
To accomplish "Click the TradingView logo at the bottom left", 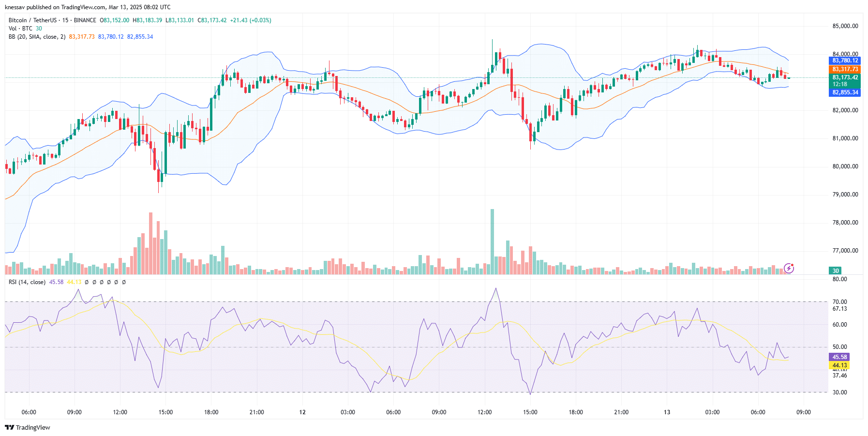I will [28, 427].
